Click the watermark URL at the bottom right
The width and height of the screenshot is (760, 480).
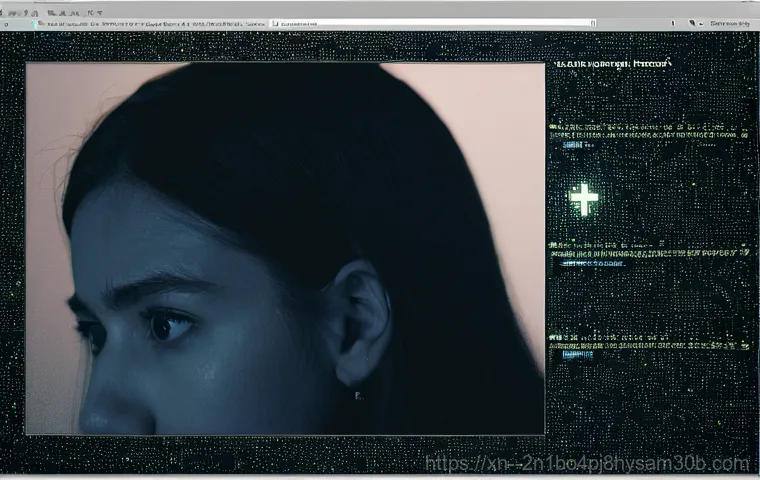pos(588,463)
